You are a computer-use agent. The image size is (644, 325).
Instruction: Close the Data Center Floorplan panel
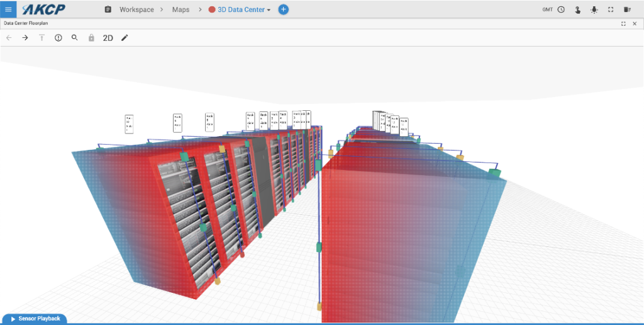point(635,24)
